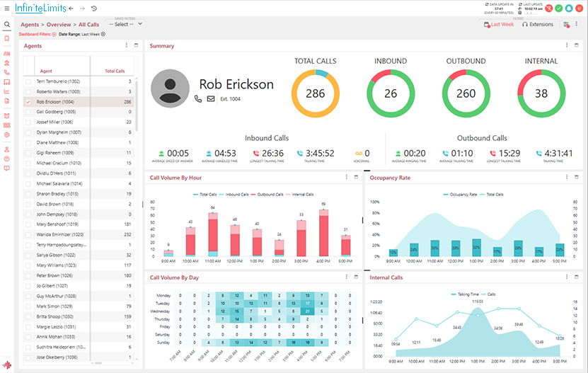Open the line chart sidebar icon

7,91
